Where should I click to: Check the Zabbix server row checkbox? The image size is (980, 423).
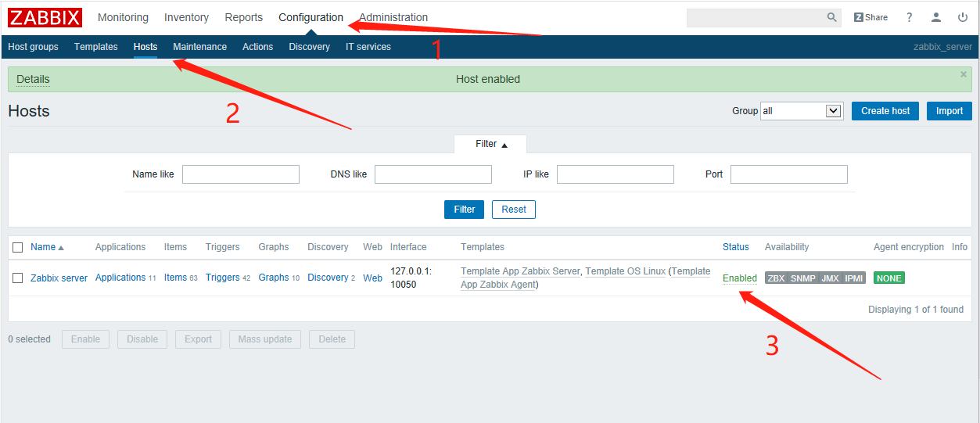tap(18, 278)
